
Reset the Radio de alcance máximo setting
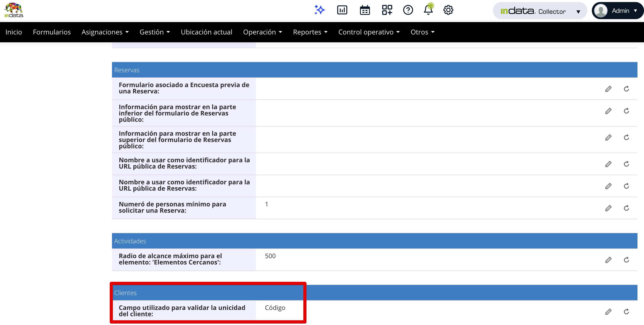tap(626, 260)
